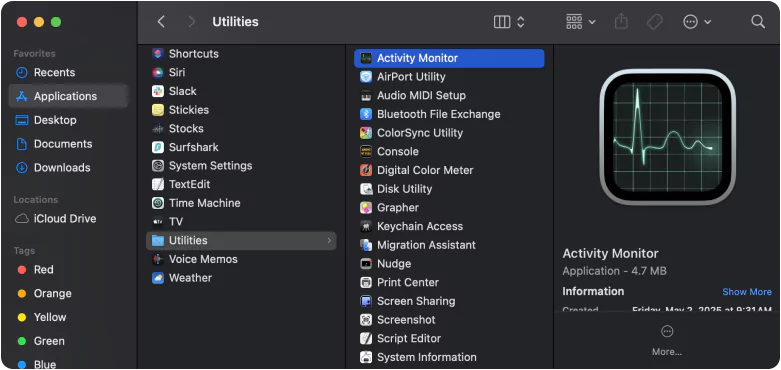
Task: Click the ColorSync Utility icon
Action: 366,133
